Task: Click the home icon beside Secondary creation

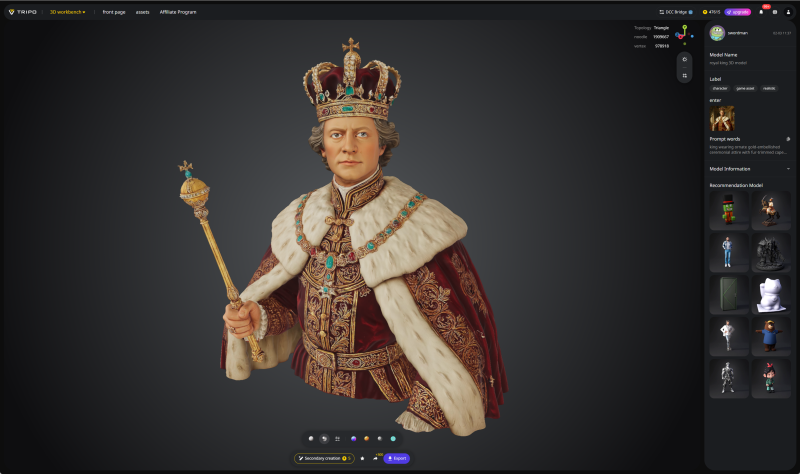Action: [362, 458]
